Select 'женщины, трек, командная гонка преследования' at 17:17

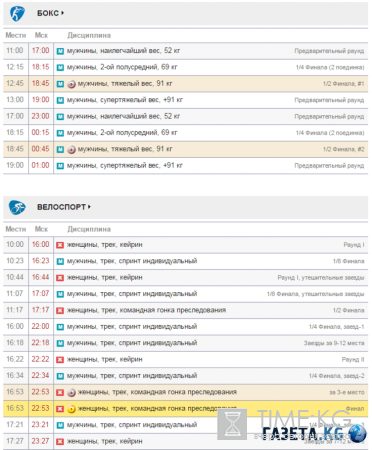(146, 310)
